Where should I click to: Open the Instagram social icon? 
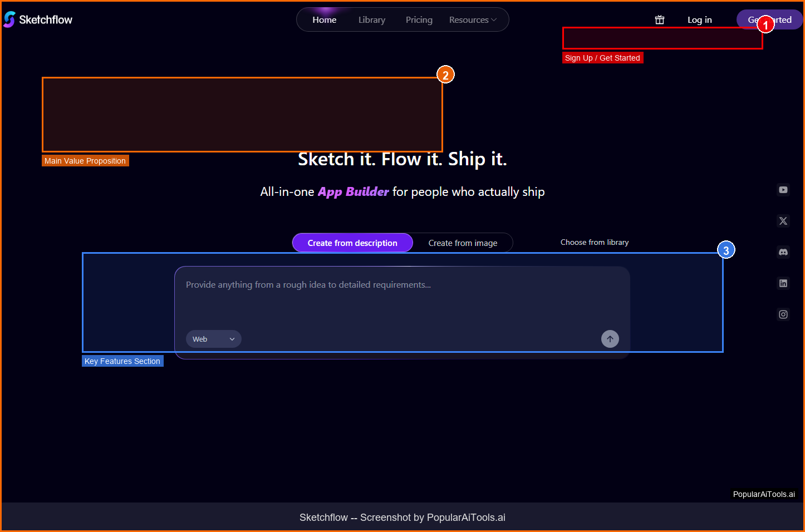(x=783, y=314)
